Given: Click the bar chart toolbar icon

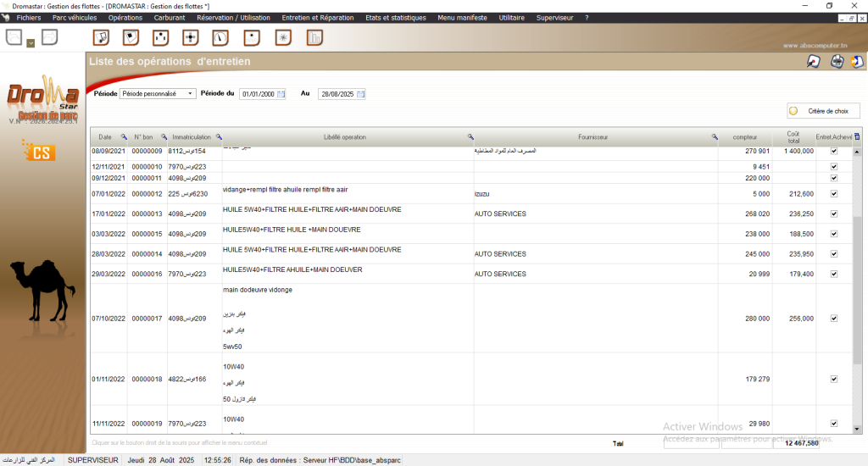Looking at the screenshot, I should click(314, 37).
